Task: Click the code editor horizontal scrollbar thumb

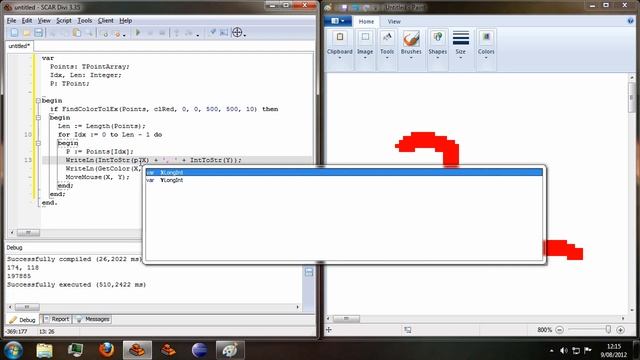Action: pos(28,233)
